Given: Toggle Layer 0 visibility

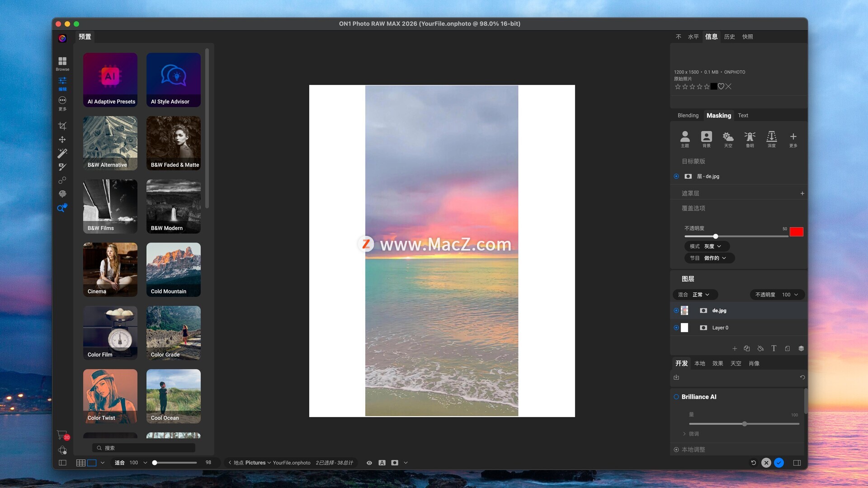Looking at the screenshot, I should tap(676, 328).
